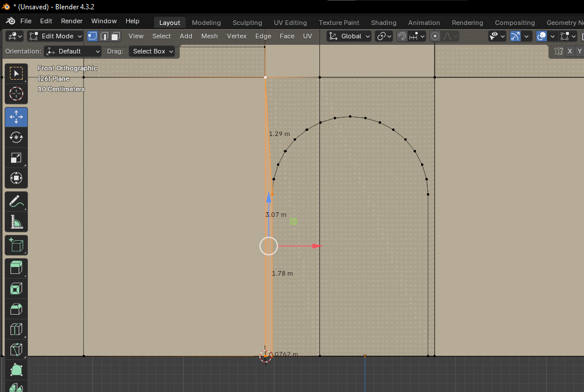Viewport: 584px width, 392px height.
Task: Select the Move tool
Action: pos(16,117)
